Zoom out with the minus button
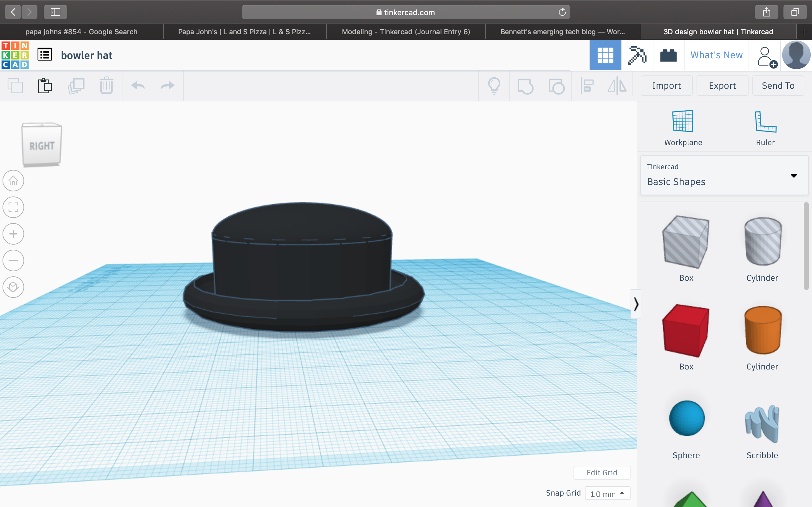The height and width of the screenshot is (507, 812). (x=13, y=260)
